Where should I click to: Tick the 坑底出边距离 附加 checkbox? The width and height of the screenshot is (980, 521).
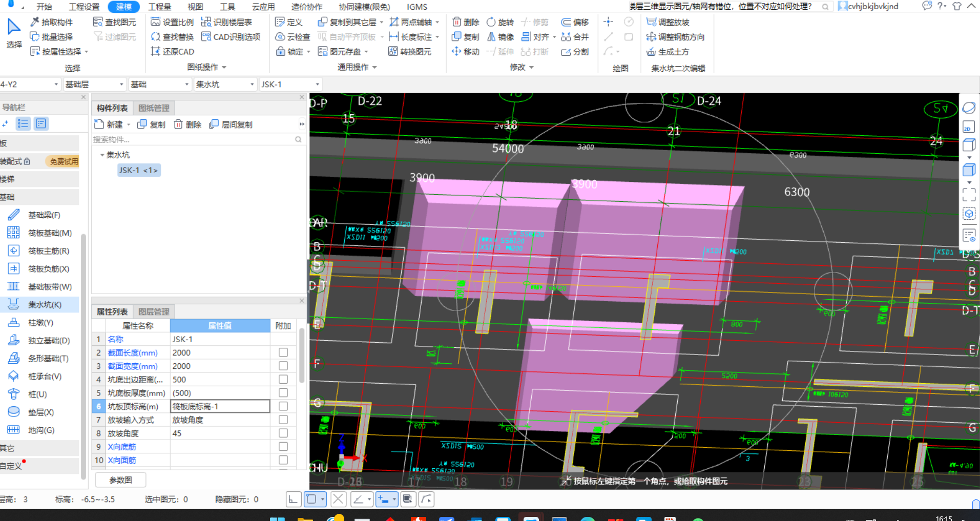283,379
